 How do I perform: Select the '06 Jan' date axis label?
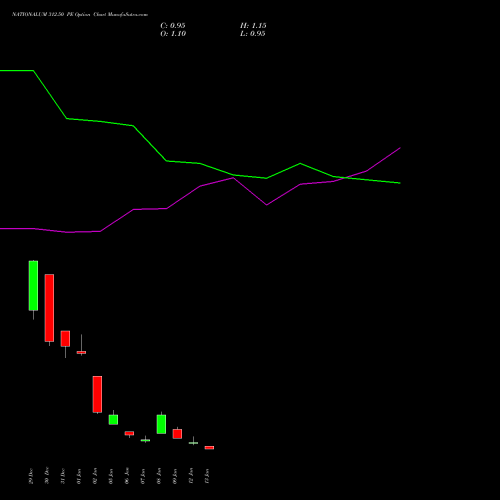127,476
